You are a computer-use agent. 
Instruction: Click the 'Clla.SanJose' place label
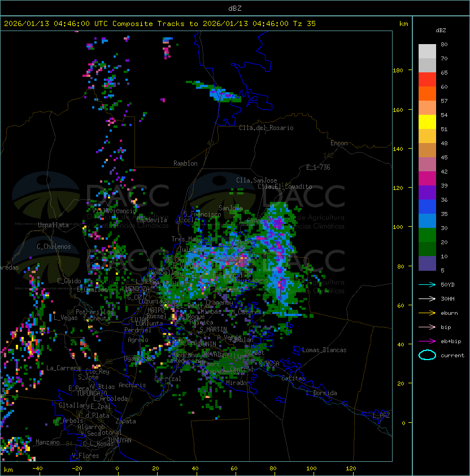(x=256, y=180)
